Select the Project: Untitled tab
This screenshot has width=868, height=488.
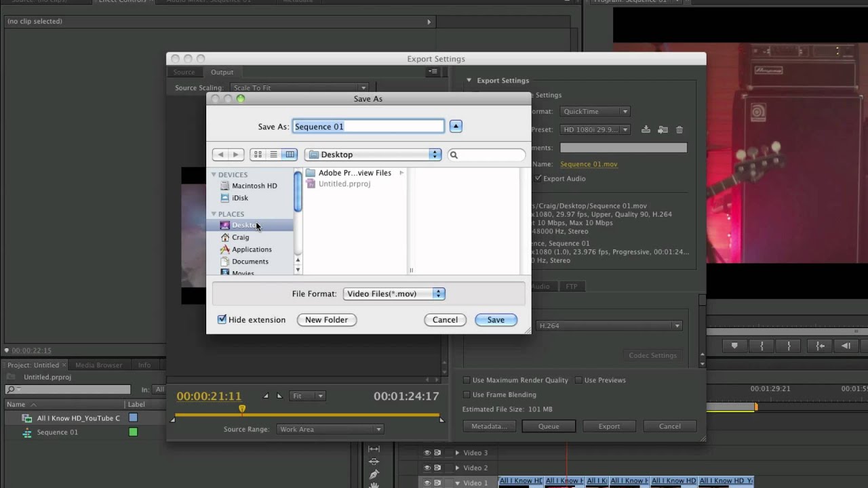pos(33,365)
